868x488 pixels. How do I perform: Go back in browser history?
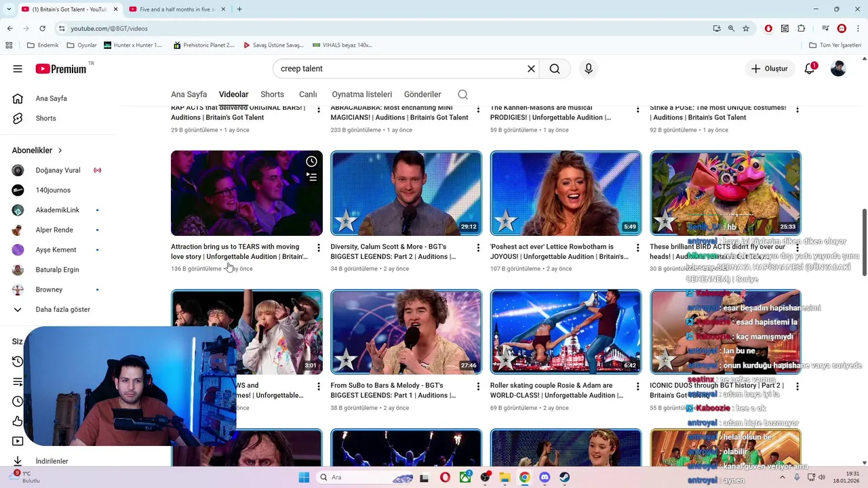[9, 28]
